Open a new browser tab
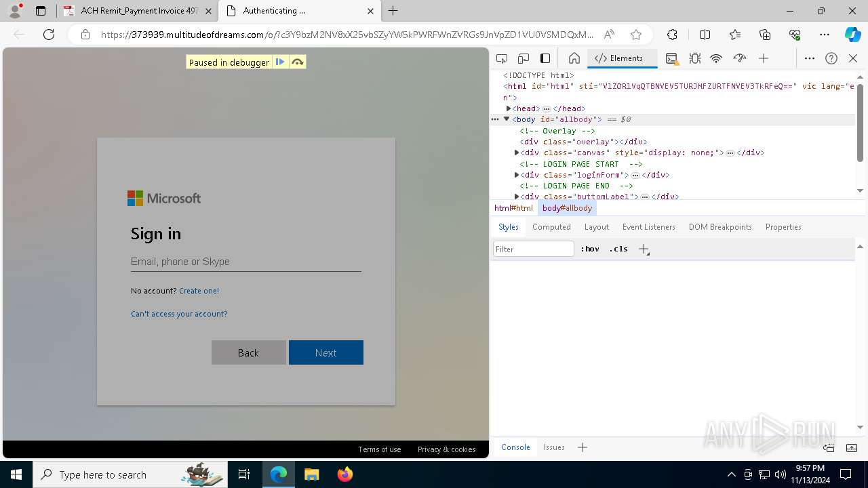Image resolution: width=868 pixels, height=488 pixels. [393, 11]
